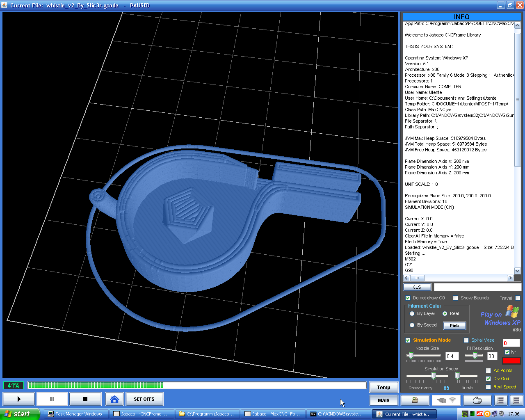
Task: Toggle the Div Grid checkbox
Action: point(488,379)
